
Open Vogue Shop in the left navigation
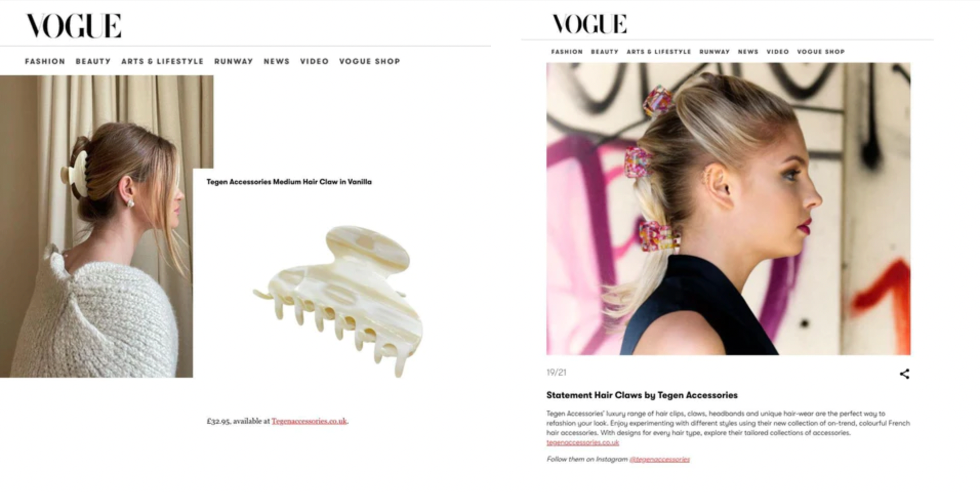(370, 61)
